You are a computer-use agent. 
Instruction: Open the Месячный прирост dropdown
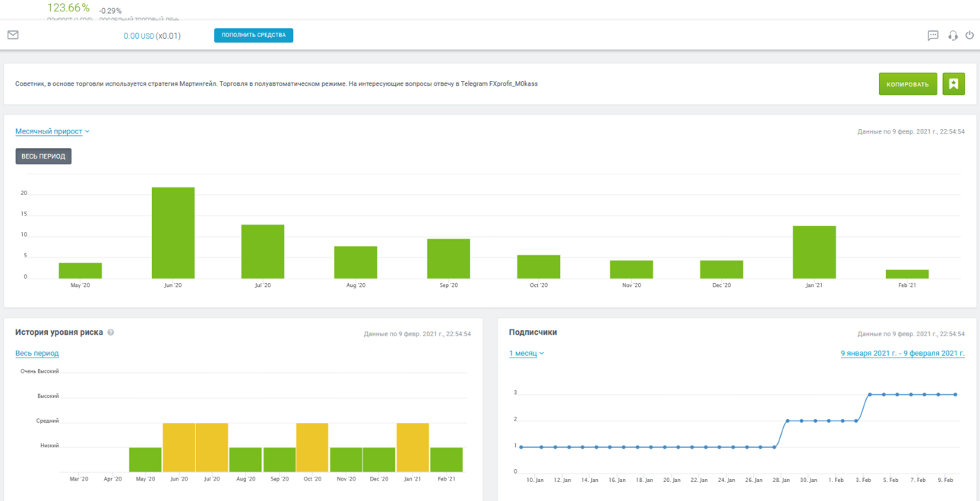(52, 131)
